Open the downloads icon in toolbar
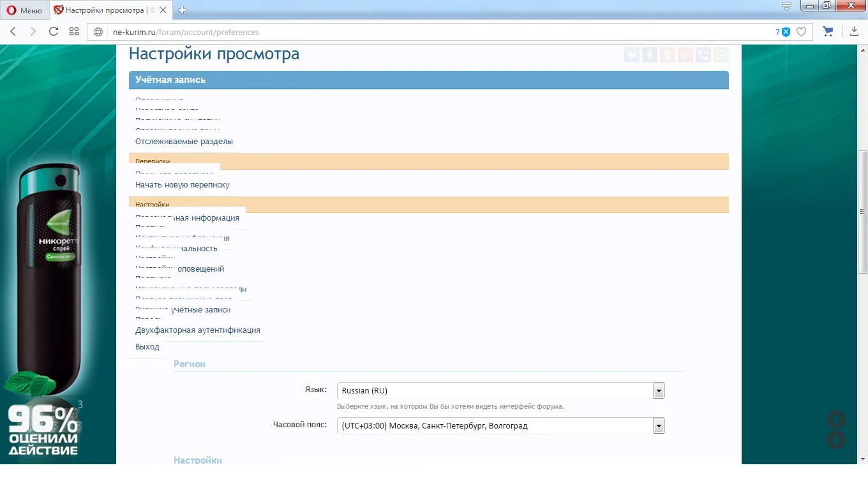 [x=854, y=31]
